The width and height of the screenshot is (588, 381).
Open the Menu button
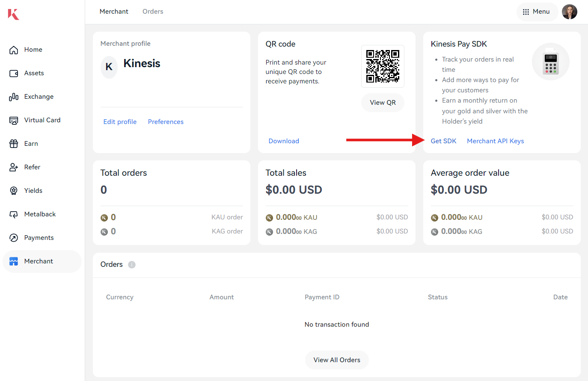click(x=537, y=12)
